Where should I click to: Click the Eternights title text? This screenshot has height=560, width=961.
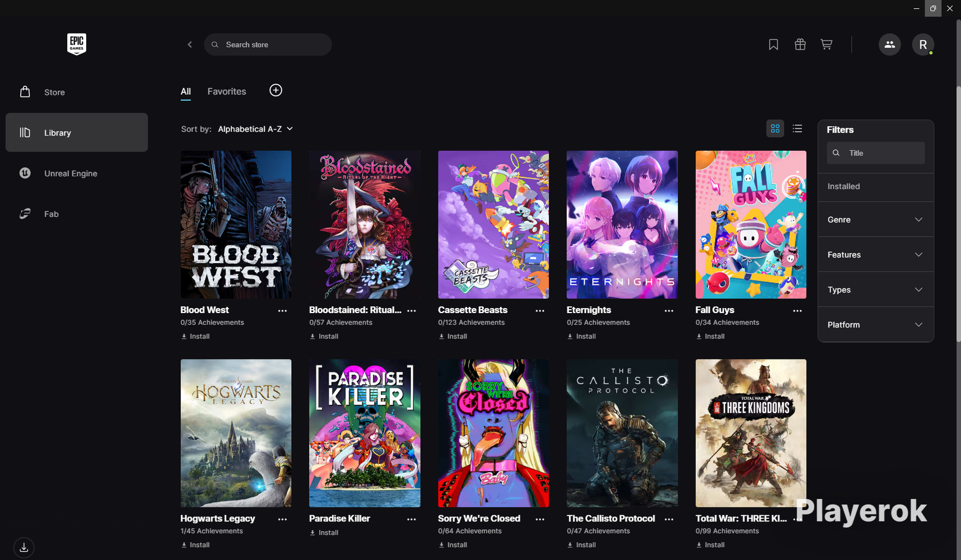(589, 310)
